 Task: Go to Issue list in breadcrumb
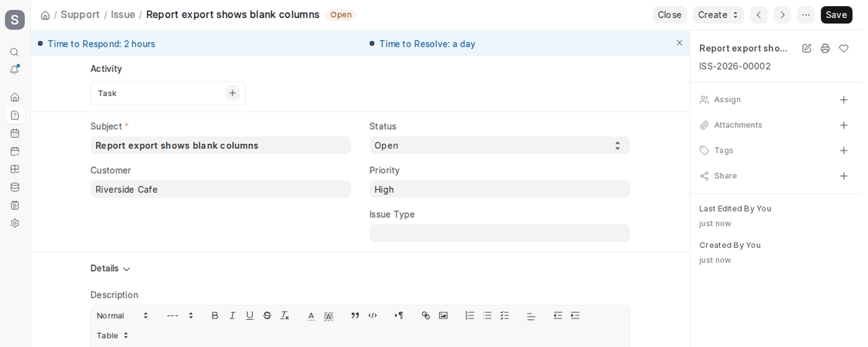pyautogui.click(x=123, y=15)
